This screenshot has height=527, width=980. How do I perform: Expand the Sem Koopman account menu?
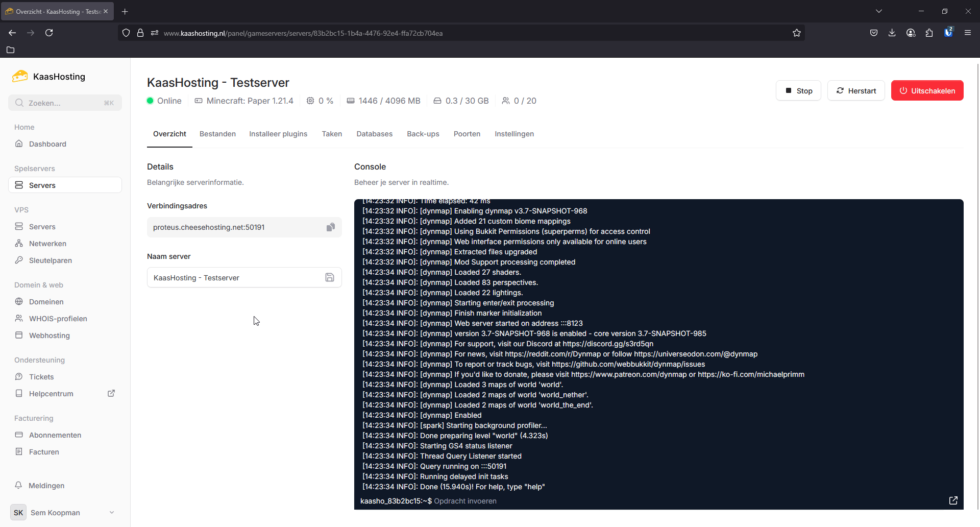pos(65,513)
